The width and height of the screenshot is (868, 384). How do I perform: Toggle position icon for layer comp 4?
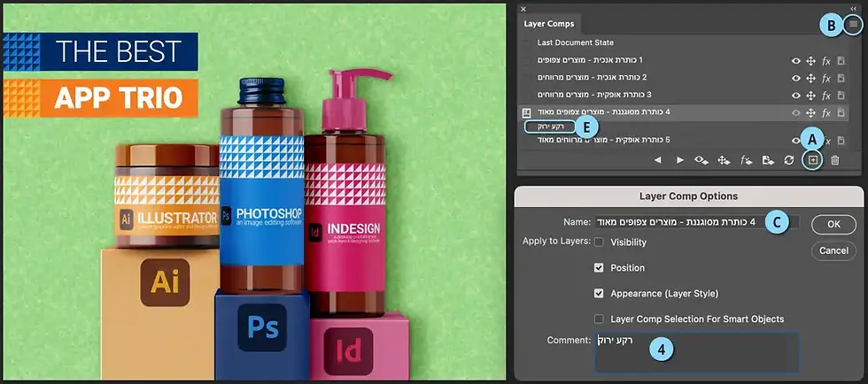pos(811,113)
